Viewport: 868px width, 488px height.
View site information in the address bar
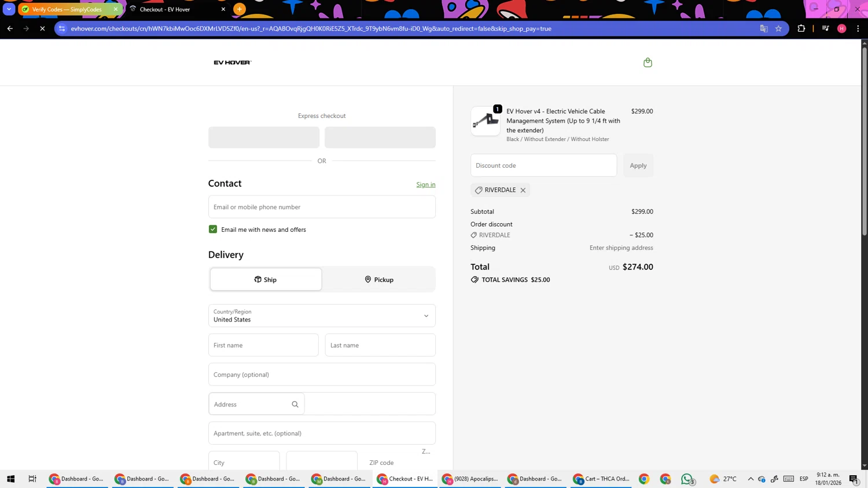click(62, 28)
